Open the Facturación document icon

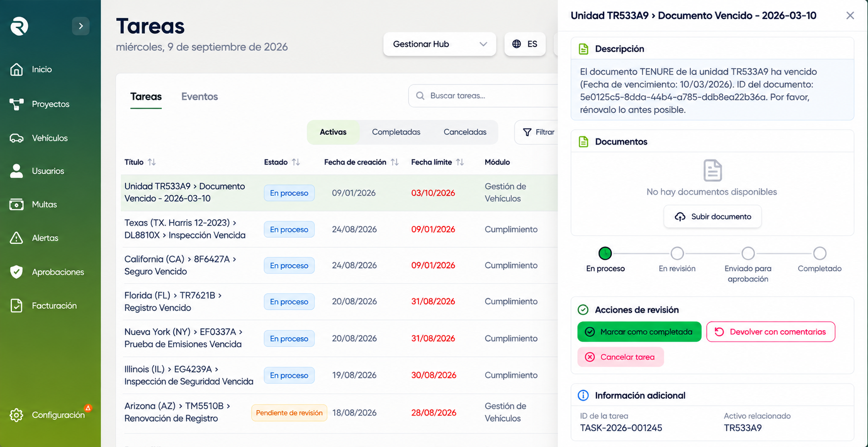pos(16,305)
